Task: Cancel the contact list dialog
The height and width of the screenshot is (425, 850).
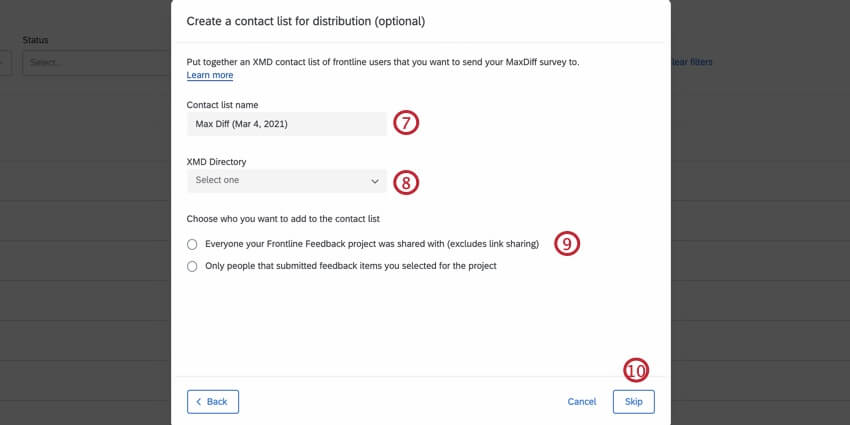Action: pos(581,401)
